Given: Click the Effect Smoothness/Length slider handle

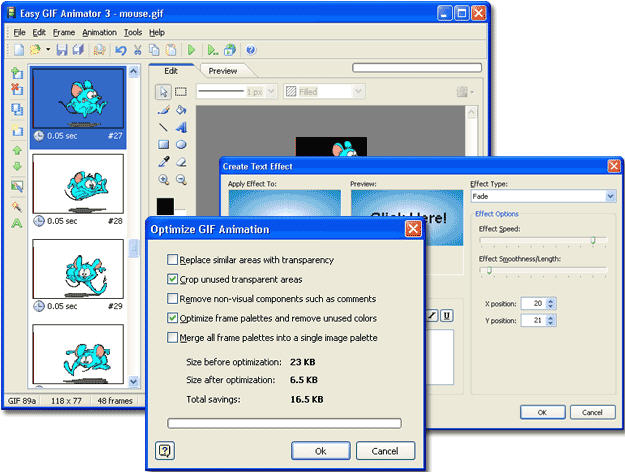Looking at the screenshot, I should [x=489, y=271].
